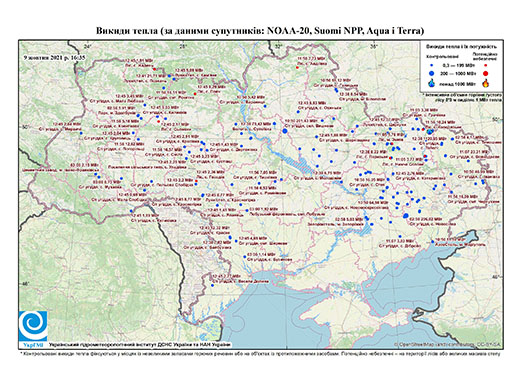Click the blue marker near Vesela Dolyna label
This screenshot has height=368, width=520.
tap(212, 285)
